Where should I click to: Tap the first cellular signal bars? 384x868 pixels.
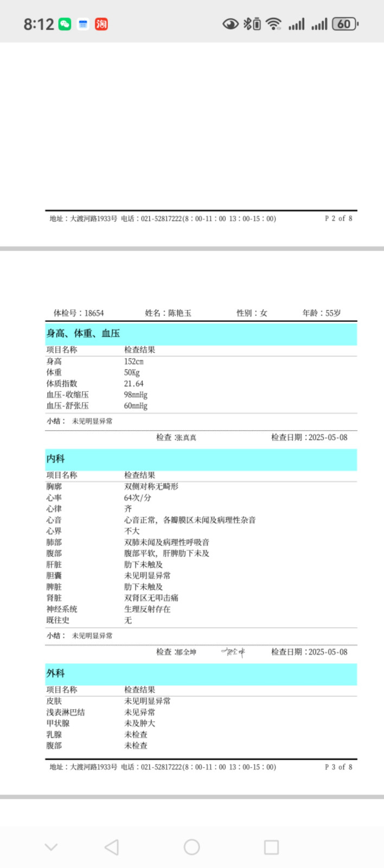pyautogui.click(x=296, y=24)
